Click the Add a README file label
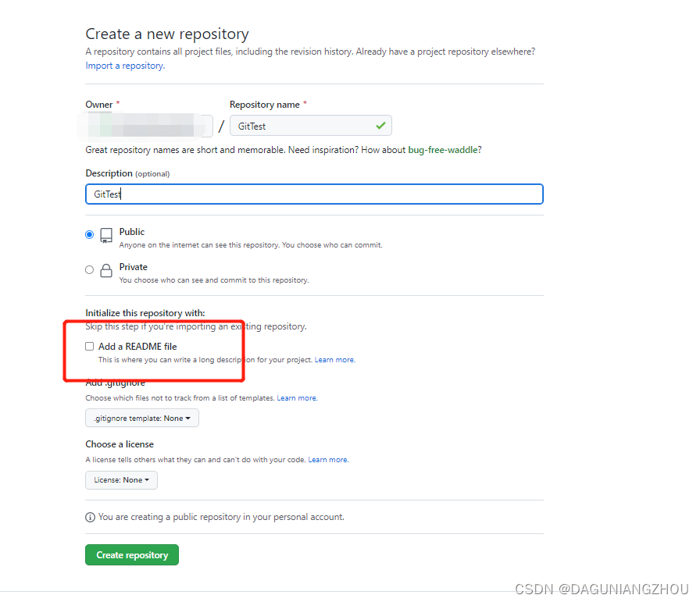700x602 pixels. 137,346
